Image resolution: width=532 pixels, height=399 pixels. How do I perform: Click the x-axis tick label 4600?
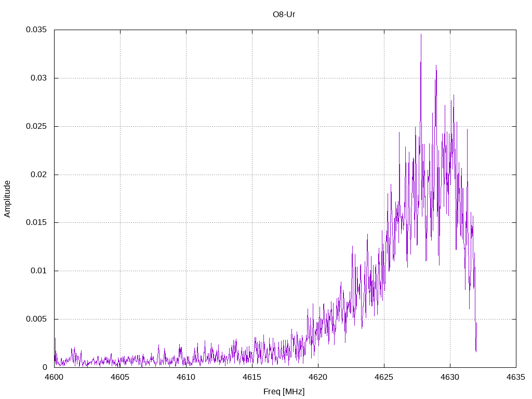(x=54, y=377)
